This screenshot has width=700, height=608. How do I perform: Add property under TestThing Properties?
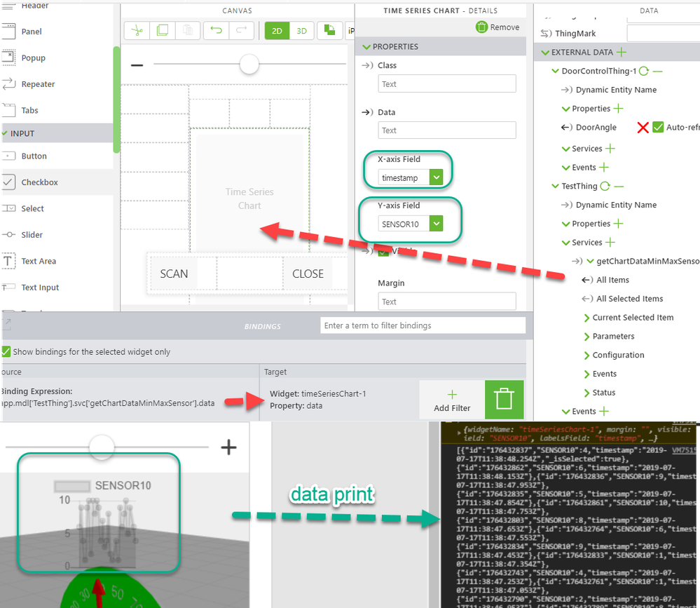pos(618,224)
